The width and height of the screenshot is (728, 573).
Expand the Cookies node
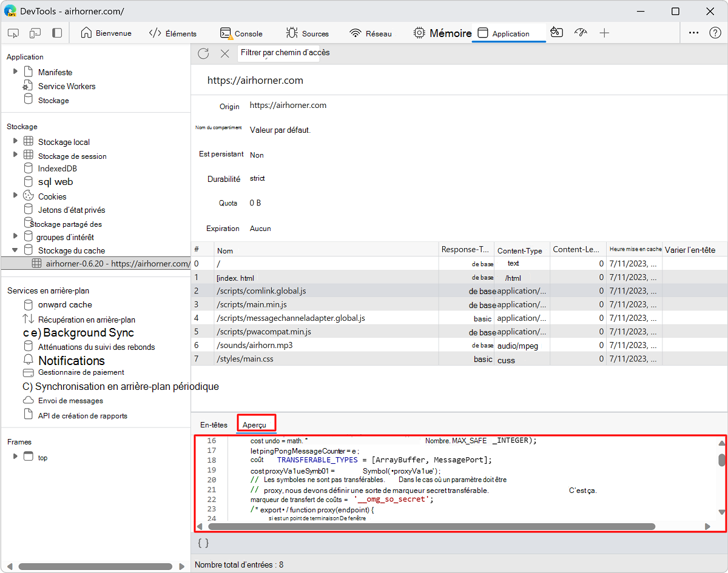(15, 195)
